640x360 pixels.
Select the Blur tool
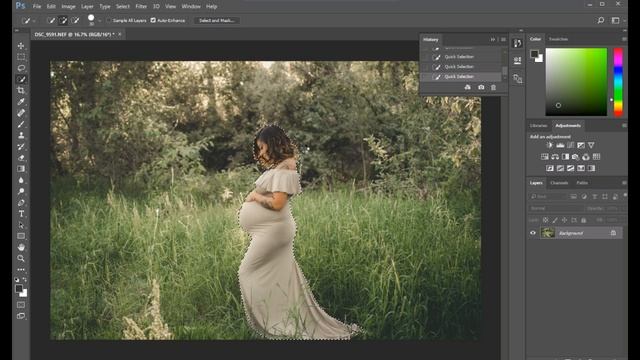point(21,180)
